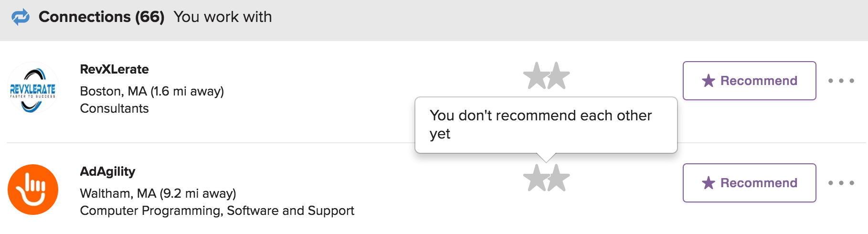Click the Waltham, MA location text
Image resolution: width=868 pixels, height=234 pixels.
click(158, 193)
